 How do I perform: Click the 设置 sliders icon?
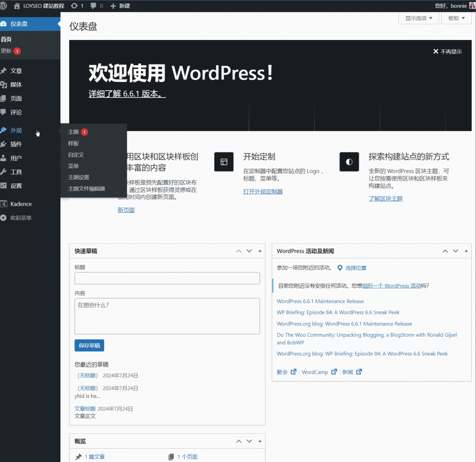coord(4,186)
